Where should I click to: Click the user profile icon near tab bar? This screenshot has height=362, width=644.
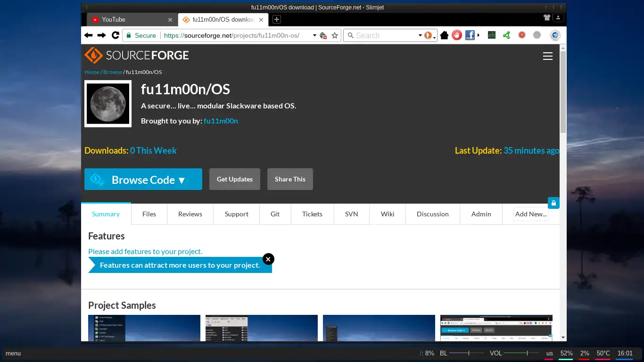click(x=558, y=17)
